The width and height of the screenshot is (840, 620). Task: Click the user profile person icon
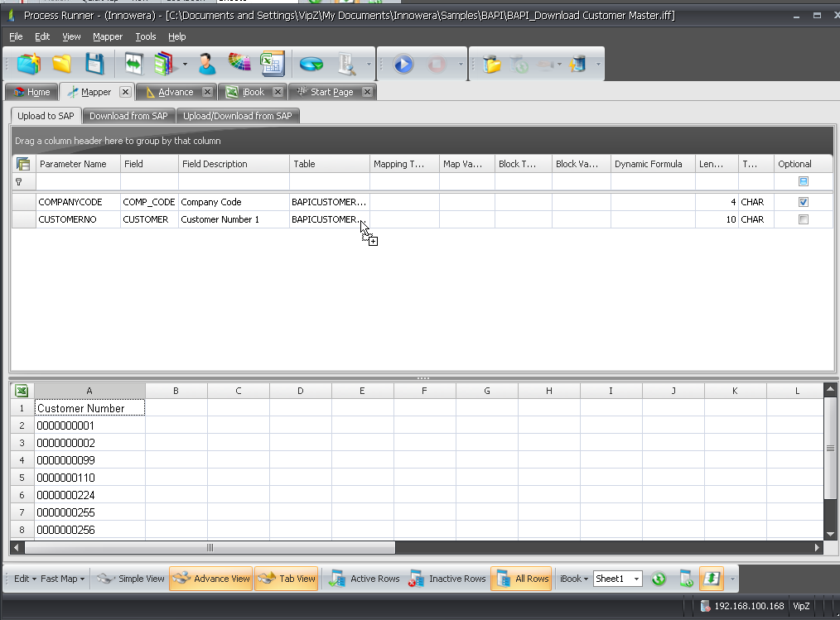[207, 64]
